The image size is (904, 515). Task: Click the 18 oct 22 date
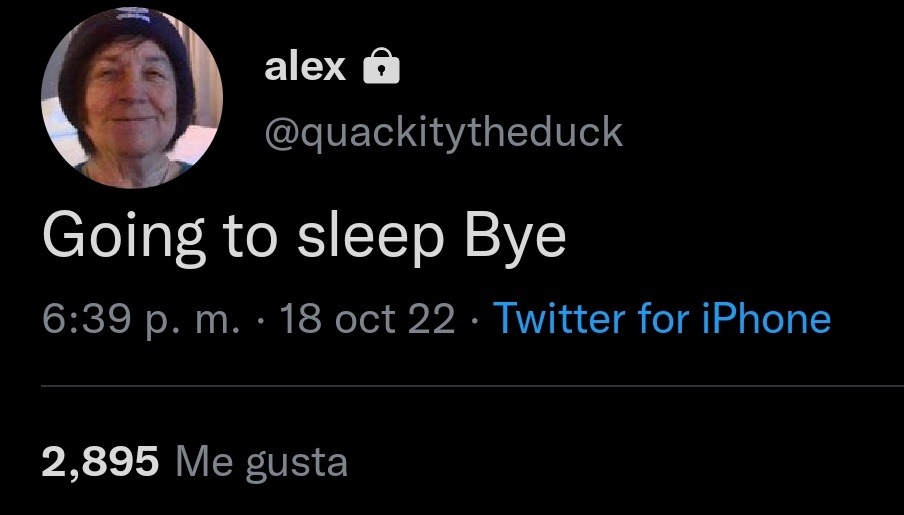(x=367, y=318)
